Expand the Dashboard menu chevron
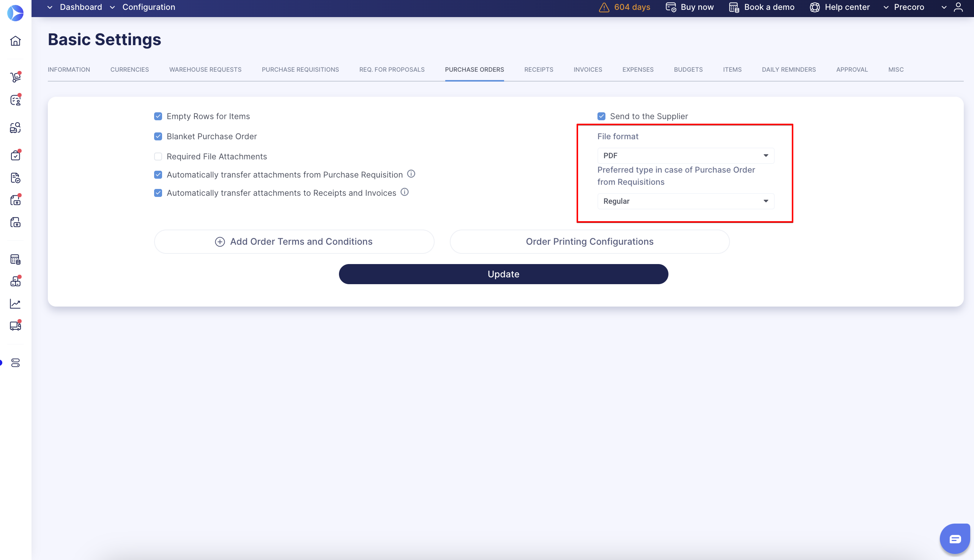This screenshot has height=560, width=974. [50, 7]
